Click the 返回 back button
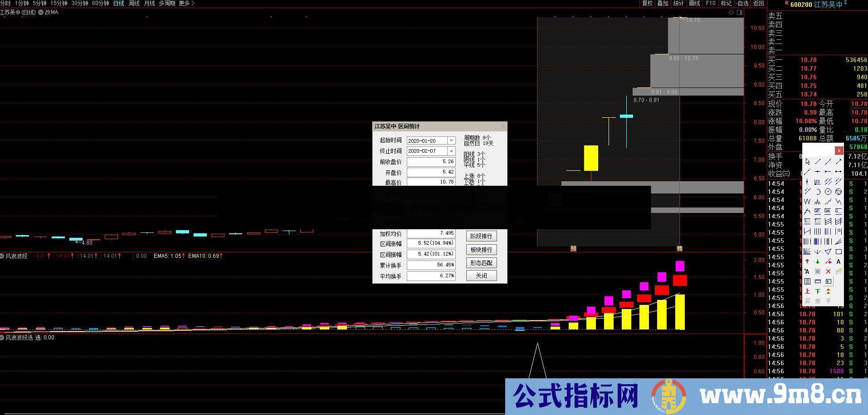The height and width of the screenshot is (415, 868). [759, 3]
